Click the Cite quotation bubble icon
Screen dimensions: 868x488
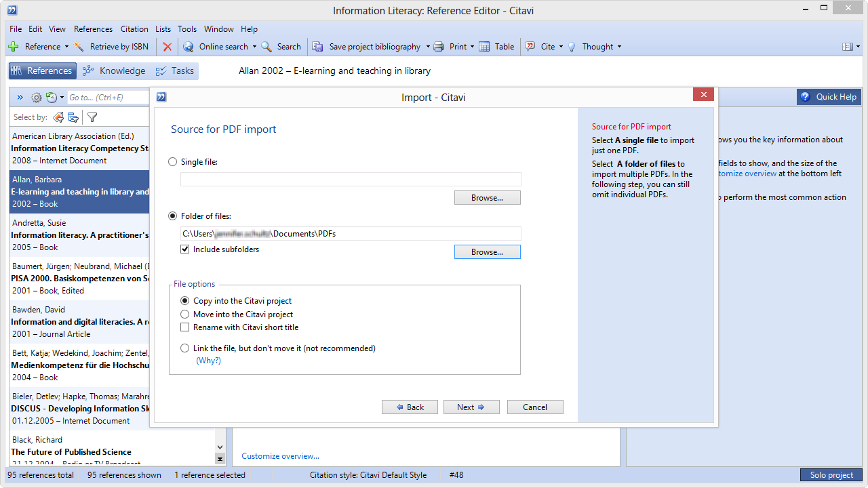point(531,47)
